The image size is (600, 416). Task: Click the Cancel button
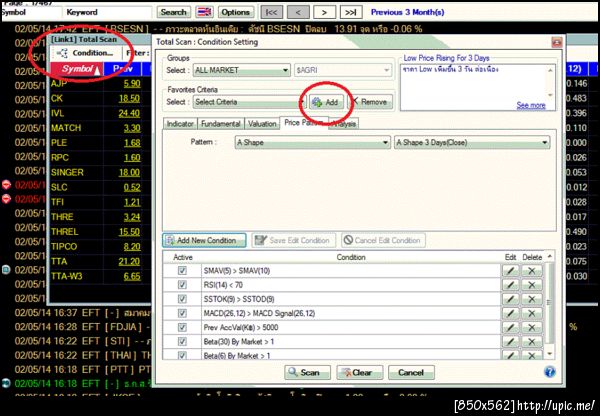click(x=411, y=372)
